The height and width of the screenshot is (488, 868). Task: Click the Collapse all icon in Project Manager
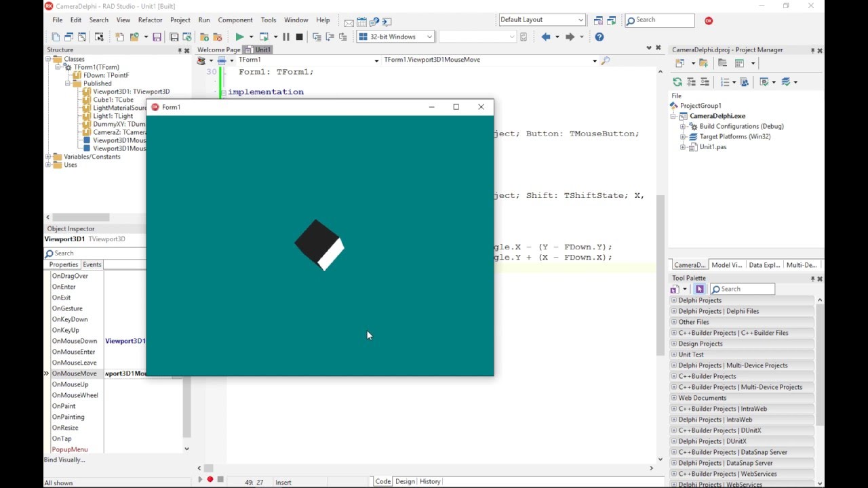(x=705, y=82)
